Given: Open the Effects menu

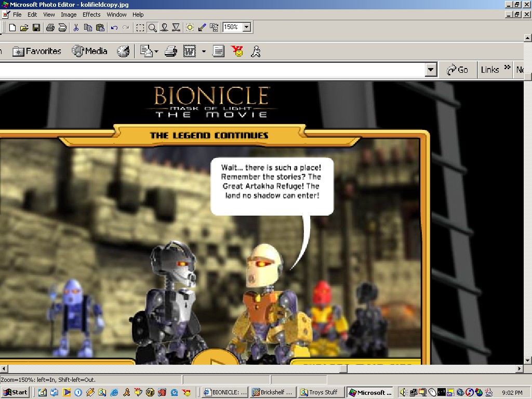Looking at the screenshot, I should [91, 15].
